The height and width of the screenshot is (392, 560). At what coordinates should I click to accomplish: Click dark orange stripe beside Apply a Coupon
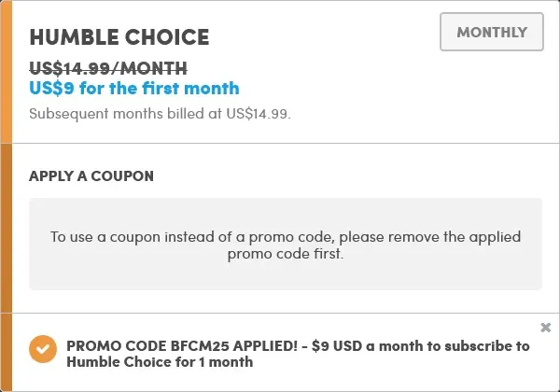point(6,229)
